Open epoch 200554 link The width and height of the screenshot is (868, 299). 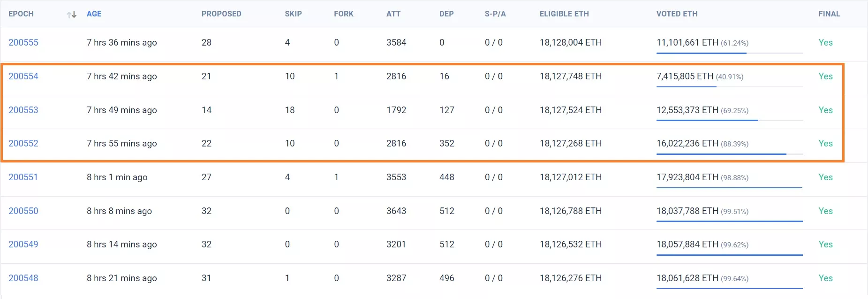(x=23, y=77)
